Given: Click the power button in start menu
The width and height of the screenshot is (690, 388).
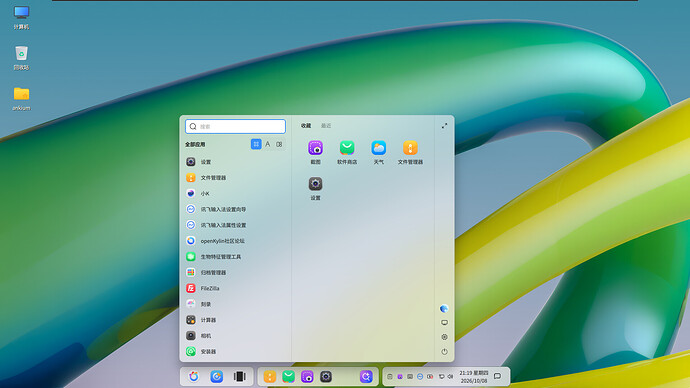Looking at the screenshot, I should coord(444,351).
